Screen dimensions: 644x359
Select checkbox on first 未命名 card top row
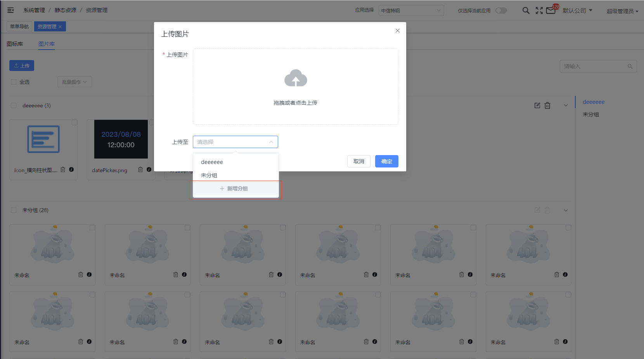(92, 228)
